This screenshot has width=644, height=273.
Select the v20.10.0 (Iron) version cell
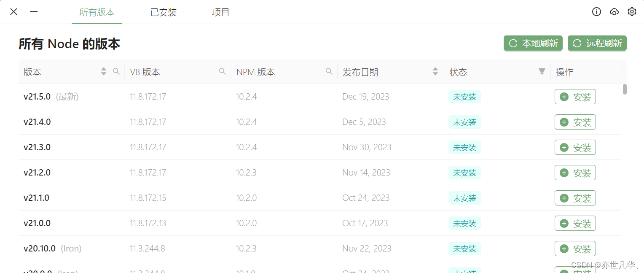tap(72, 249)
